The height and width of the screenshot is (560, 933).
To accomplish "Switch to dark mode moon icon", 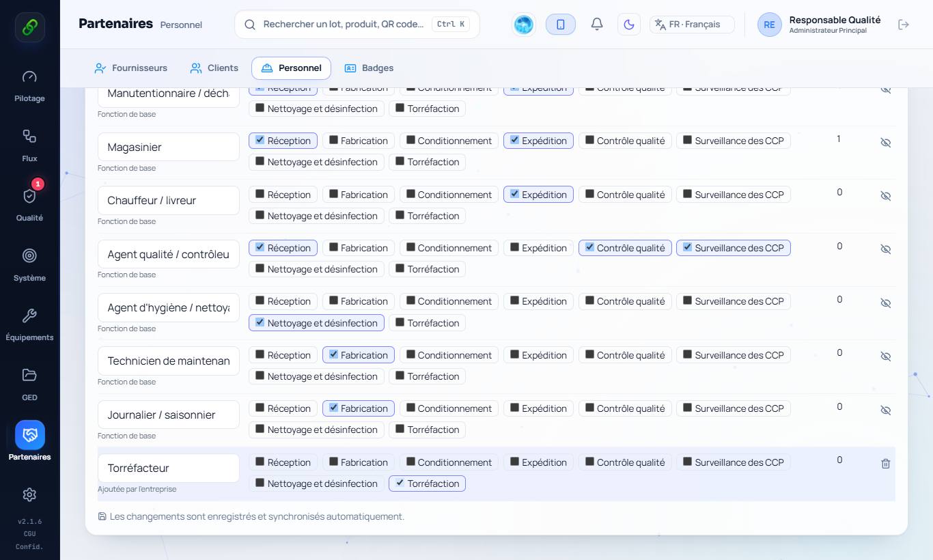I will (629, 25).
